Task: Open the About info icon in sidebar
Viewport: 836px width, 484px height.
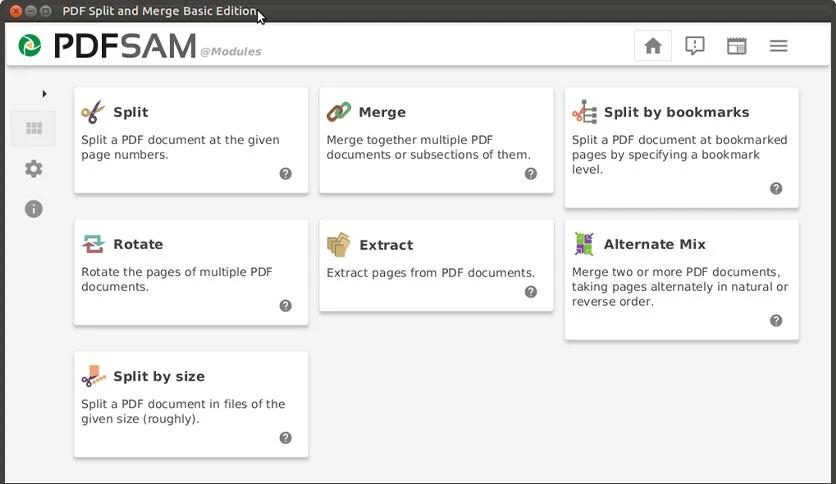Action: pyautogui.click(x=34, y=208)
